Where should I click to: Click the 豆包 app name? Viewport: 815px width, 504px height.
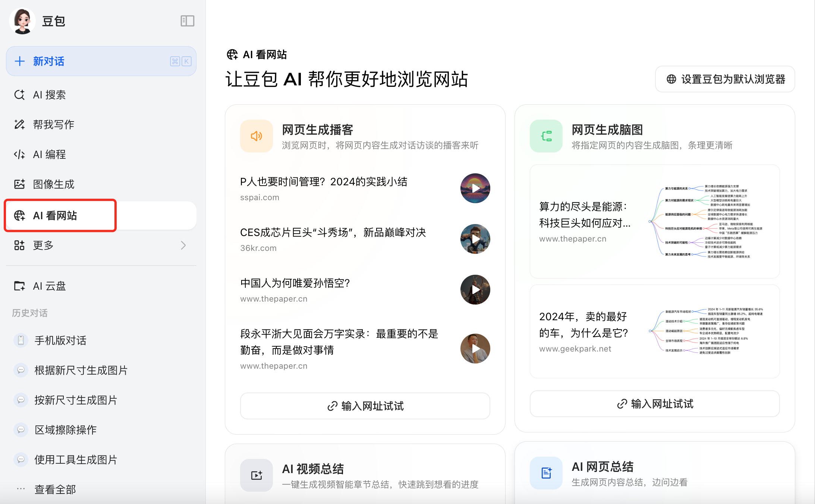tap(54, 21)
